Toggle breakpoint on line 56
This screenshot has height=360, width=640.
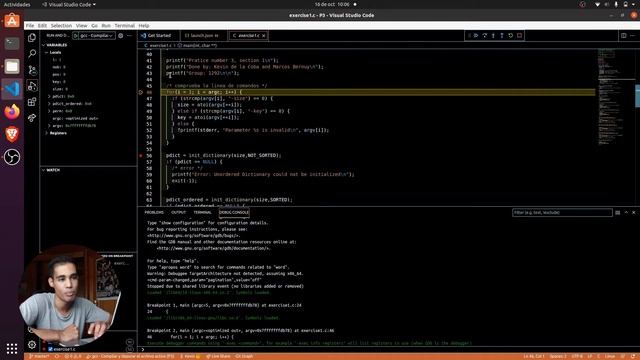pyautogui.click(x=141, y=156)
